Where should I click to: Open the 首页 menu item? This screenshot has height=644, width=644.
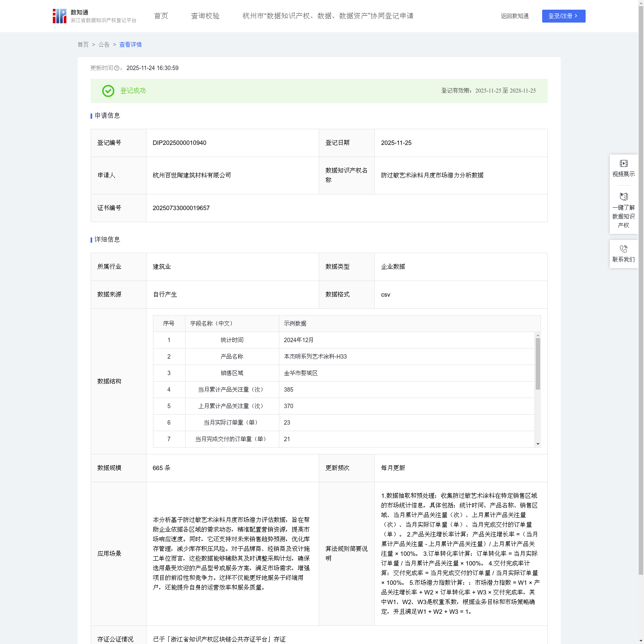(x=161, y=16)
